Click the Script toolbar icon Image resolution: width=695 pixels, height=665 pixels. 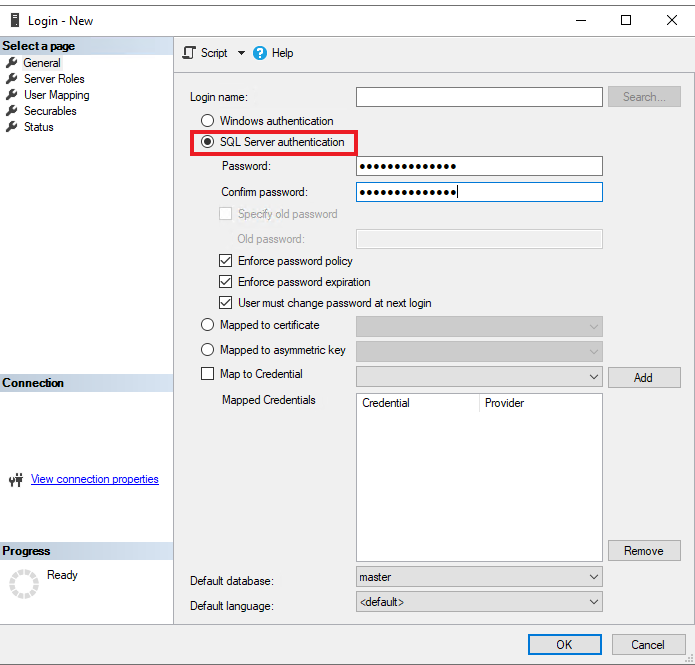point(189,53)
